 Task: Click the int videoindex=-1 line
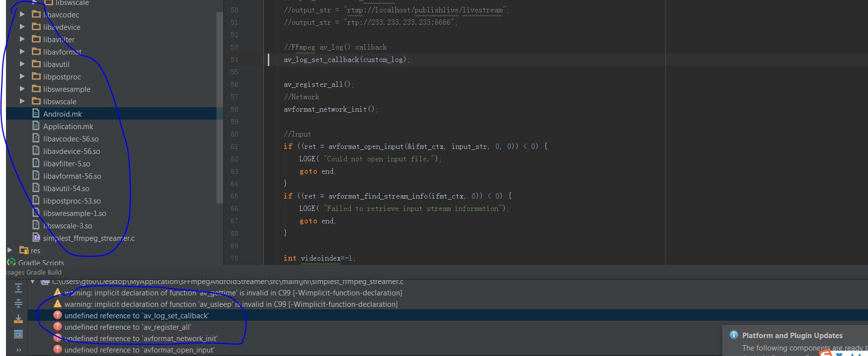click(319, 258)
